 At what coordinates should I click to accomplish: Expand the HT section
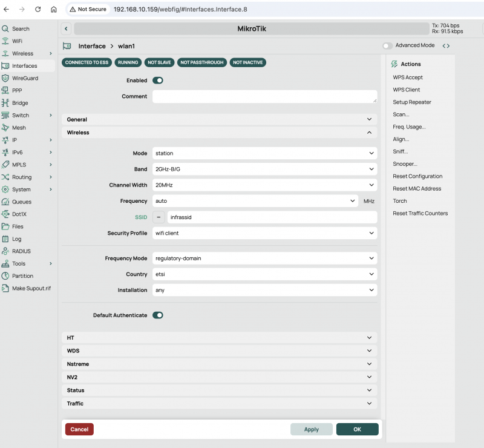pyautogui.click(x=220, y=338)
